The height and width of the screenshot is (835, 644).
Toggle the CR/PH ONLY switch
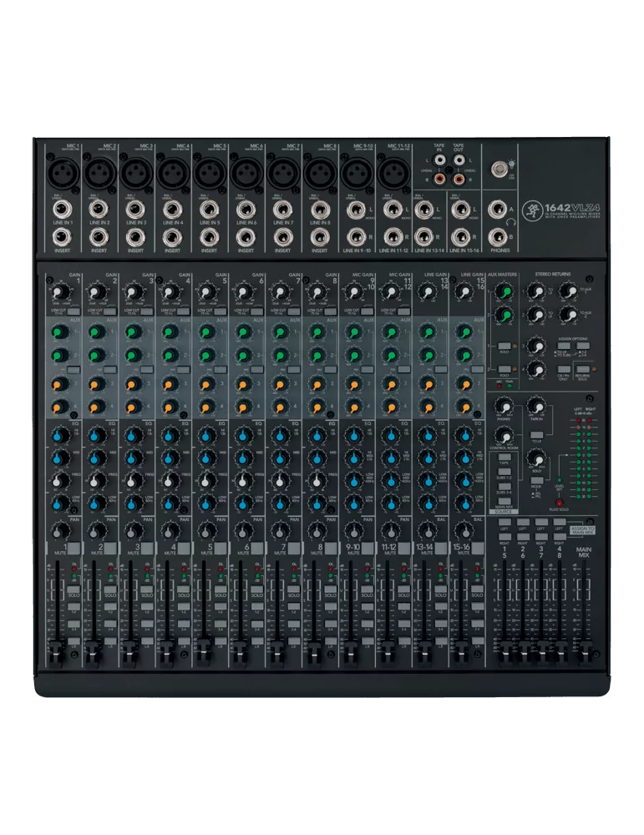[x=563, y=369]
